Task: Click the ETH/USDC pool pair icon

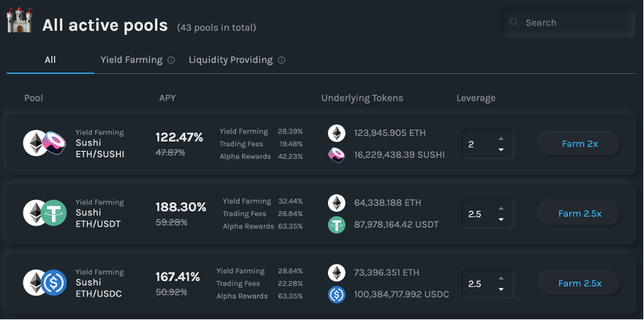Action: pos(44,282)
